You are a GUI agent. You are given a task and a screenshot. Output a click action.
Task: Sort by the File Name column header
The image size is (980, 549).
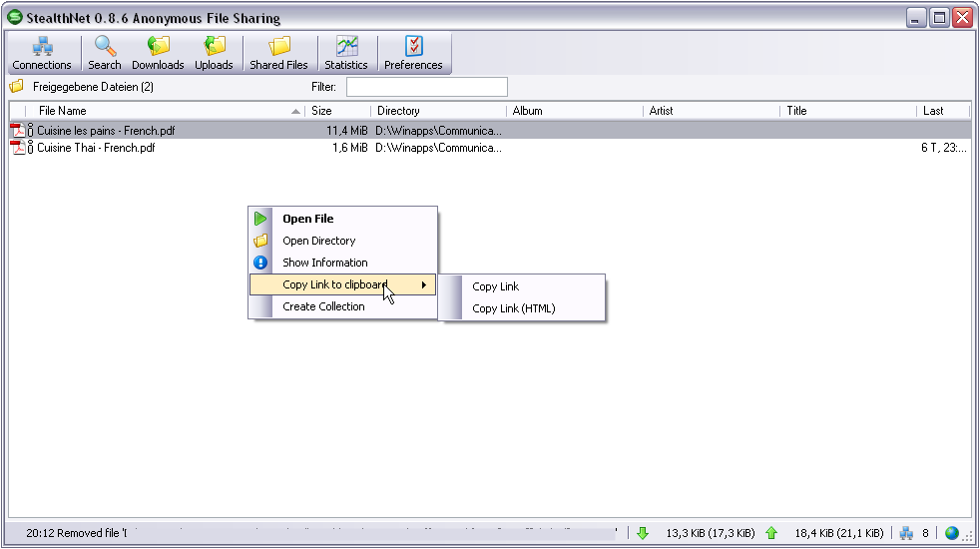pos(165,111)
